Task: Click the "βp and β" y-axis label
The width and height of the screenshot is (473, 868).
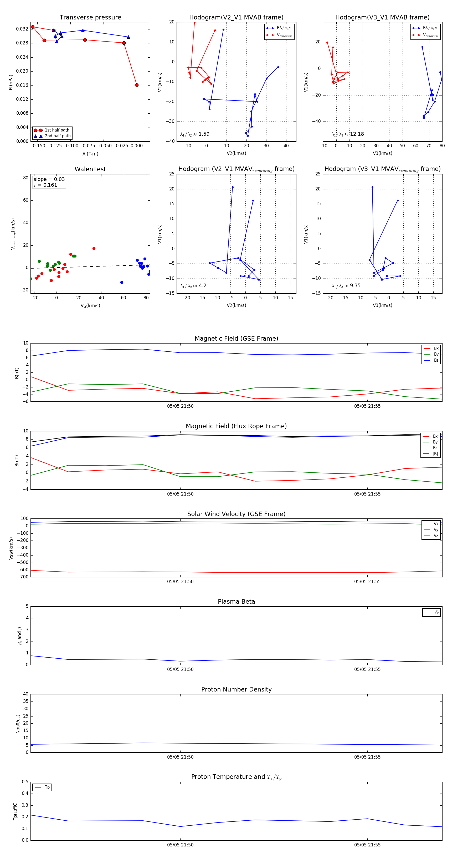Action: coord(19,636)
